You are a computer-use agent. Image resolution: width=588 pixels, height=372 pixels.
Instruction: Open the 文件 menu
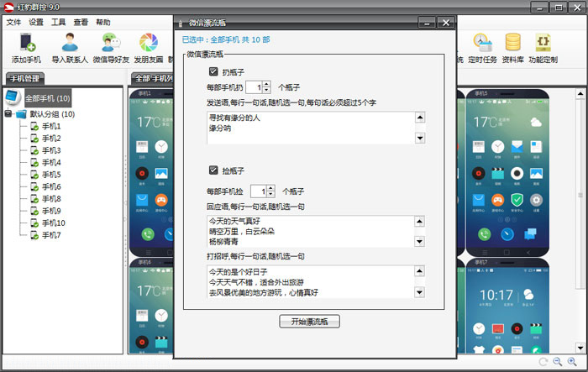click(14, 22)
